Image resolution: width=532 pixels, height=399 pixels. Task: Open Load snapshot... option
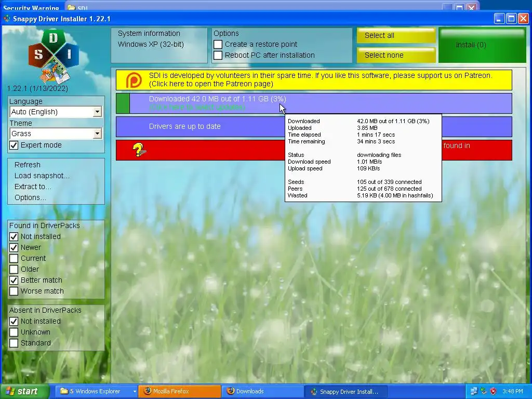(42, 176)
